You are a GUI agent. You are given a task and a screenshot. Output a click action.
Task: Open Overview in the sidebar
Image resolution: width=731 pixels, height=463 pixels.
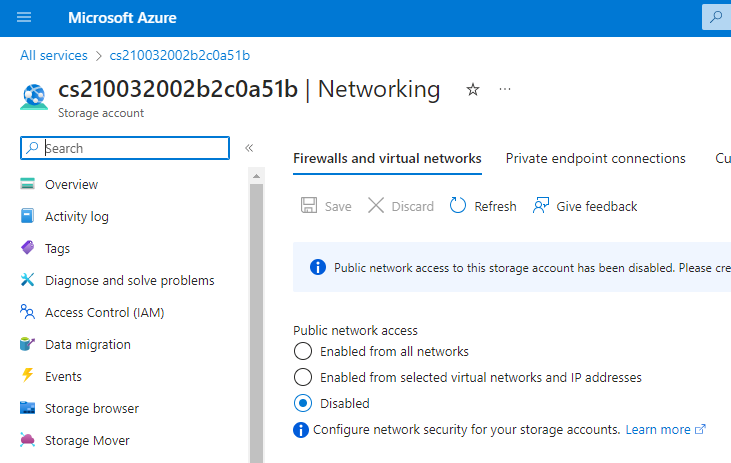click(x=71, y=184)
